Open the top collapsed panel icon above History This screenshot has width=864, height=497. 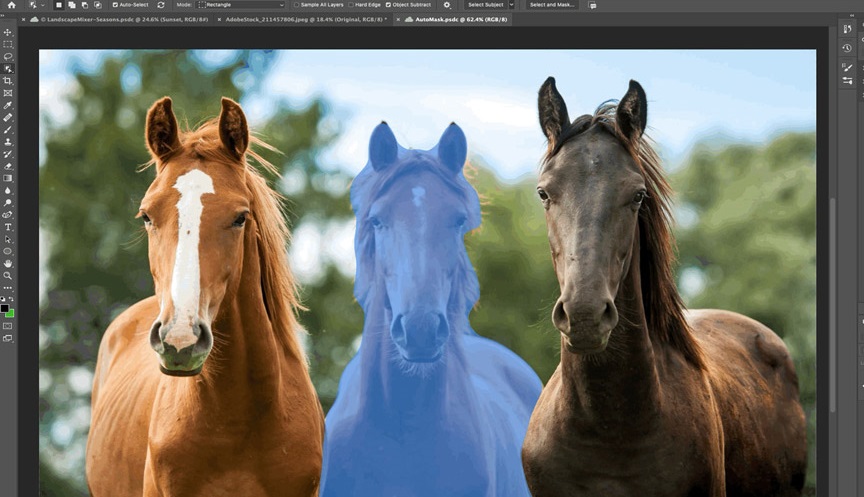click(847, 29)
